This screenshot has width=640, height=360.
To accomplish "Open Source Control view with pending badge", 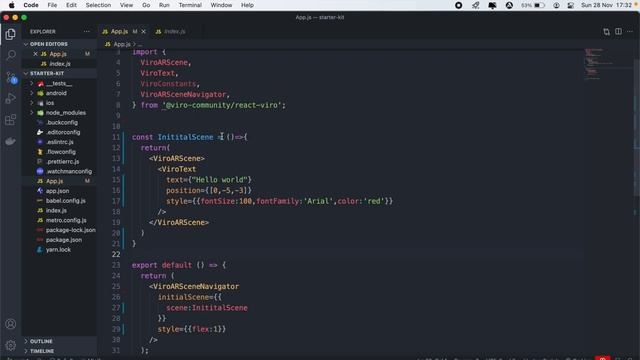I will pyautogui.click(x=11, y=77).
